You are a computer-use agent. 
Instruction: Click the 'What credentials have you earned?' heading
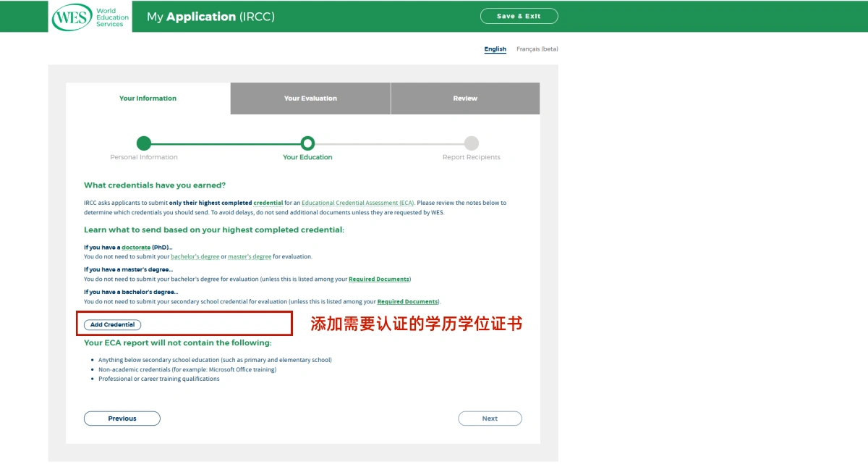(155, 185)
